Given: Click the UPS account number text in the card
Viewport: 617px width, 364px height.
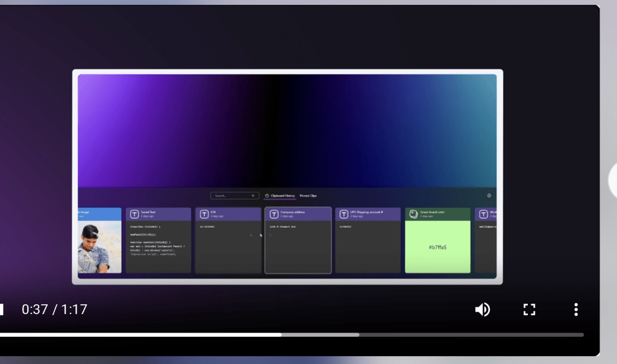Looking at the screenshot, I should pyautogui.click(x=345, y=227).
